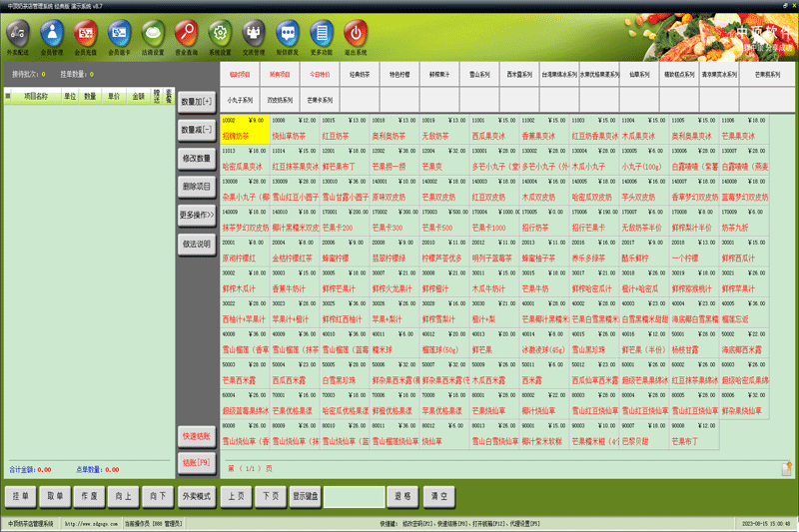Open 交班管理 shift handover icon

point(254,37)
